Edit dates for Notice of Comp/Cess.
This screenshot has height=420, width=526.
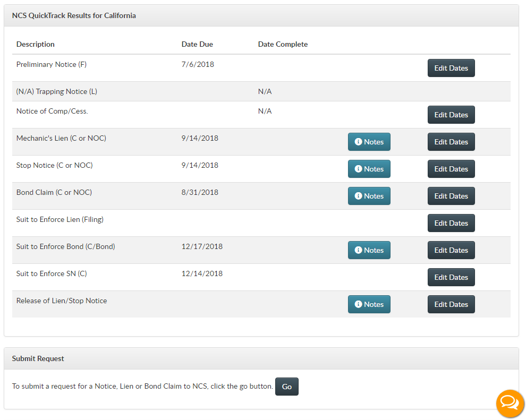coord(451,115)
